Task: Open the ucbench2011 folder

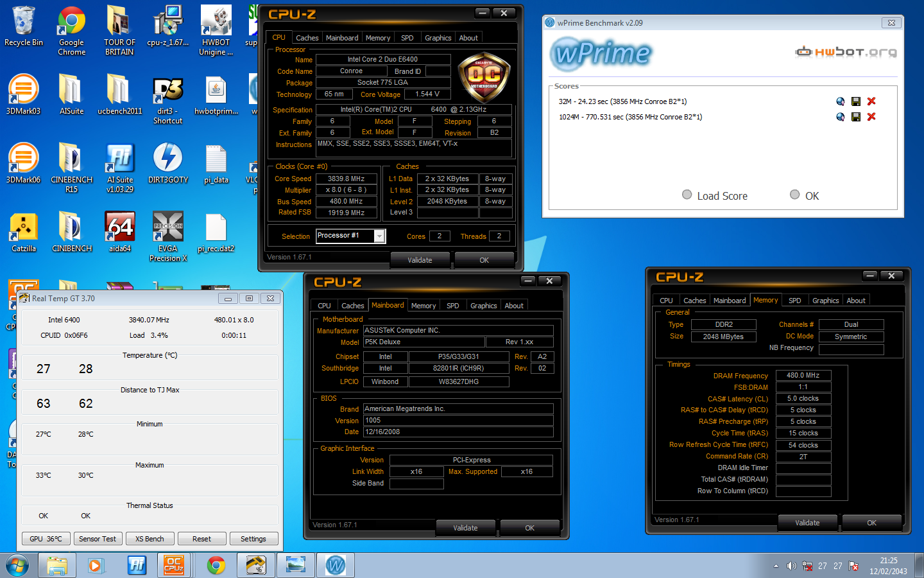Action: click(x=119, y=94)
